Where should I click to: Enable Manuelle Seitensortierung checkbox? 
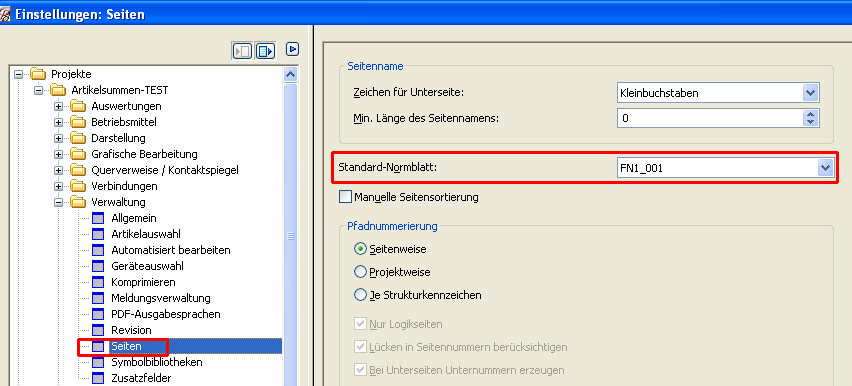[x=345, y=197]
